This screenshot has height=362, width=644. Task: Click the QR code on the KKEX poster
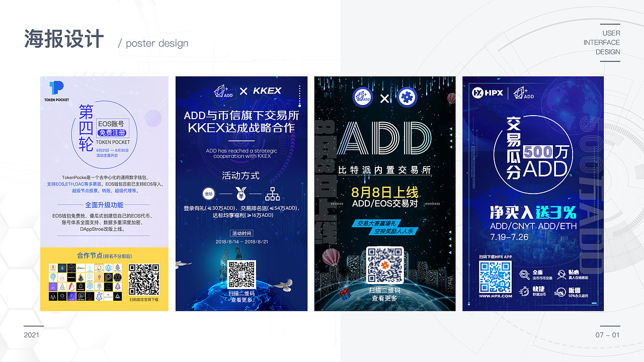242,275
